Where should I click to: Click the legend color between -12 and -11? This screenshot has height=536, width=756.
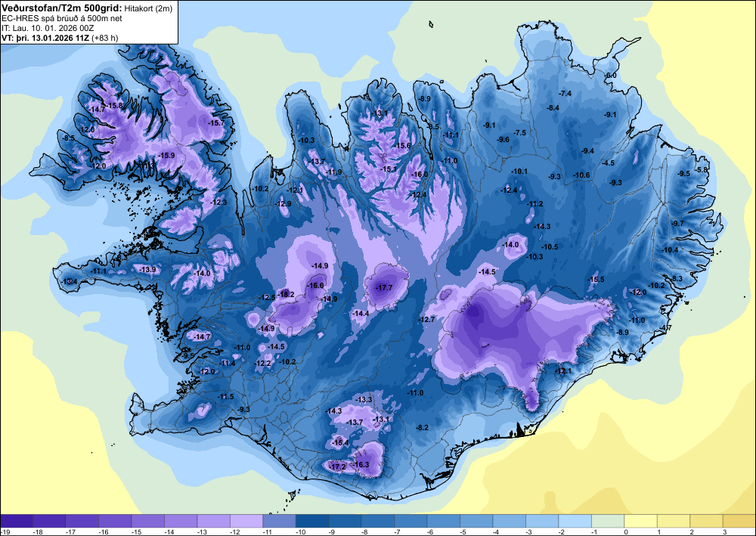coord(246,521)
